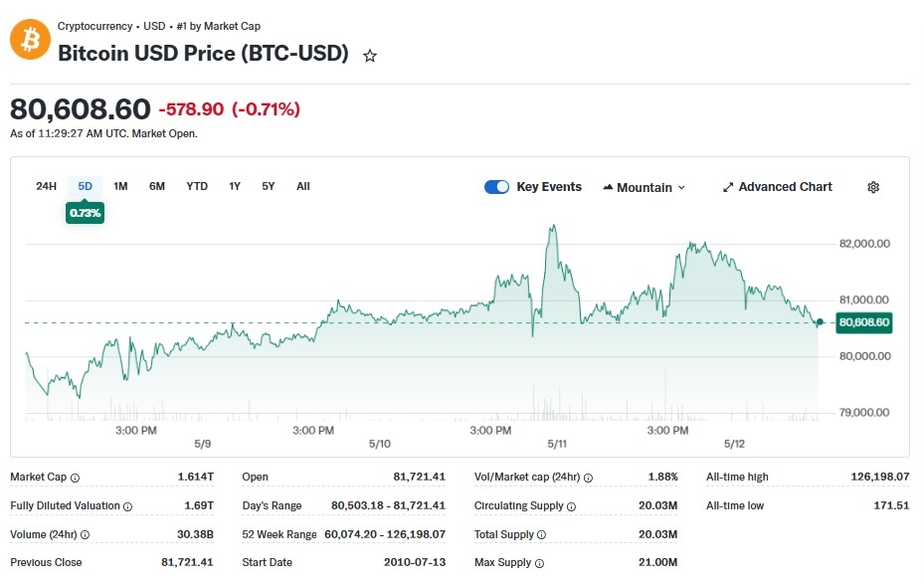Screen dimensions: 924x584
Task: Click the Volume (24hr) info icon
Action: point(85,535)
